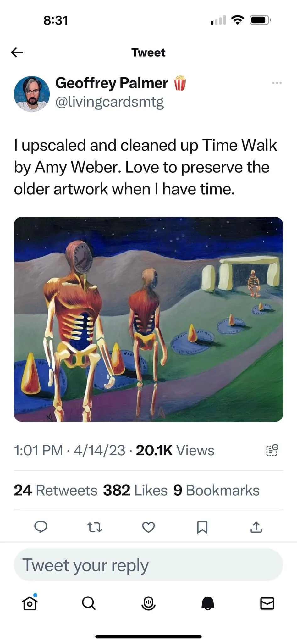Tap the retweet arrows icon
This screenshot has width=297, height=644.
(x=95, y=527)
